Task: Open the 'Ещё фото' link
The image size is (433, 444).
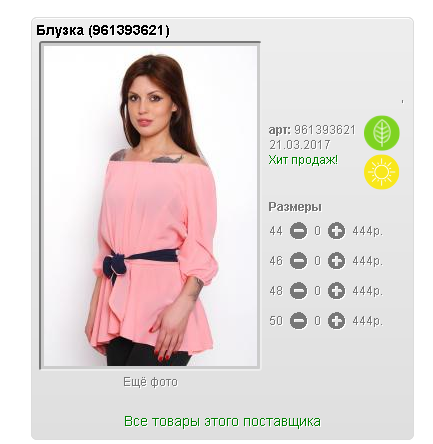Action: tap(150, 382)
